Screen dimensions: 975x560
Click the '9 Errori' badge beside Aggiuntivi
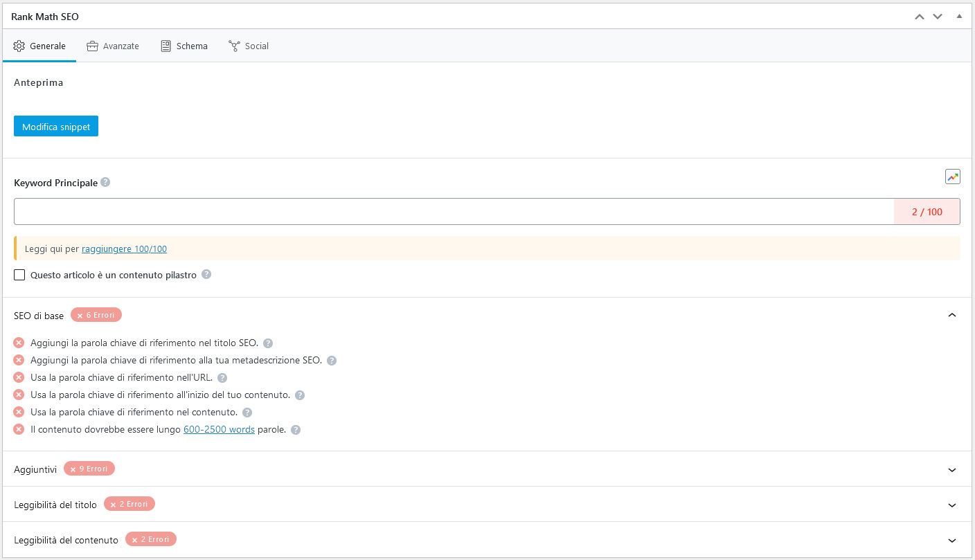89,469
